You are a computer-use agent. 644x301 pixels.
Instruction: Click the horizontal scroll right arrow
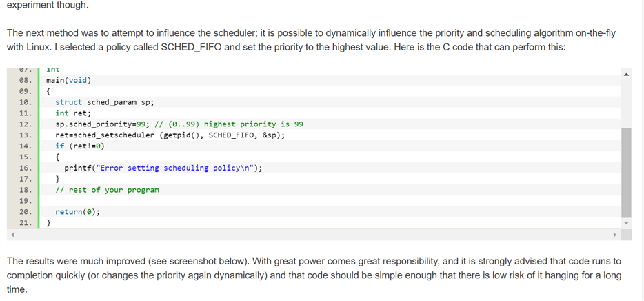tap(615, 235)
